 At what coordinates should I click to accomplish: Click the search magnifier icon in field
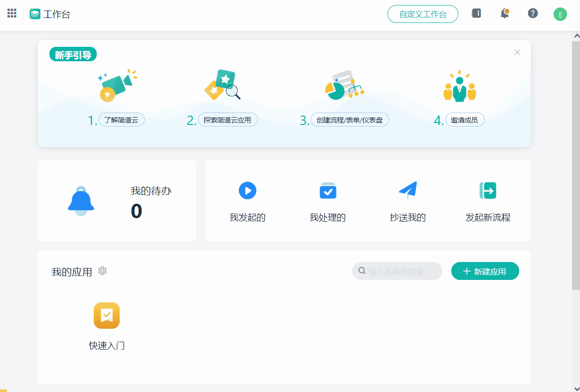click(362, 271)
